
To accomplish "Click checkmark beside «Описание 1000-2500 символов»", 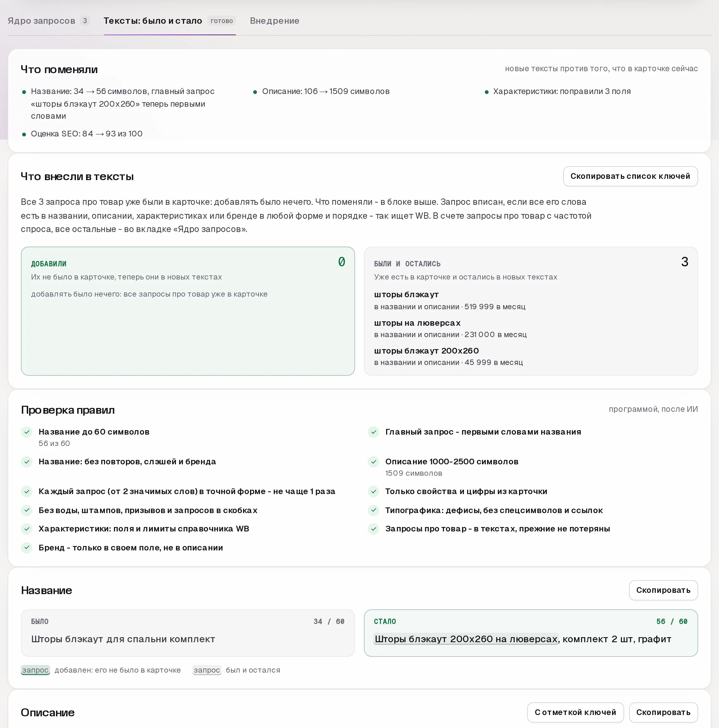I will (x=373, y=461).
